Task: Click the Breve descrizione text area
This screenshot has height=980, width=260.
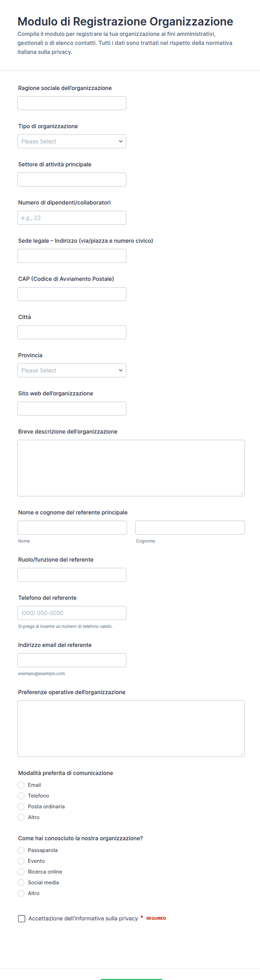Action: (x=131, y=468)
